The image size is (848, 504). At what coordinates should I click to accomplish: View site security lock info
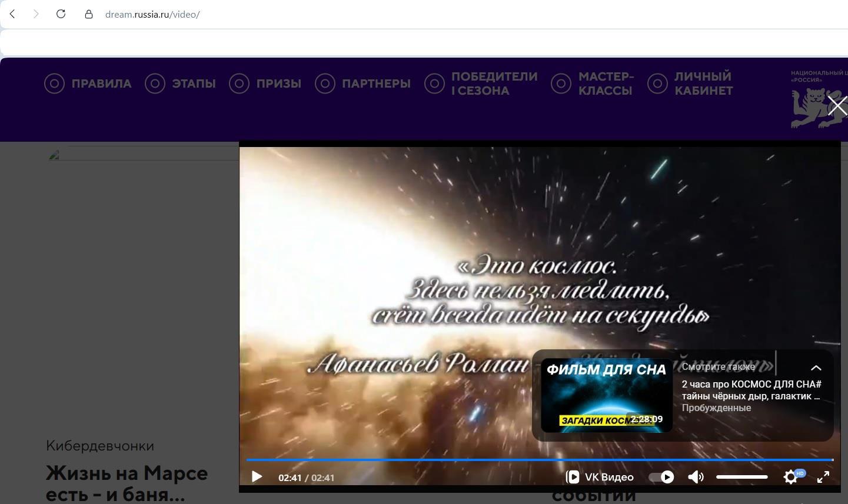pyautogui.click(x=89, y=14)
